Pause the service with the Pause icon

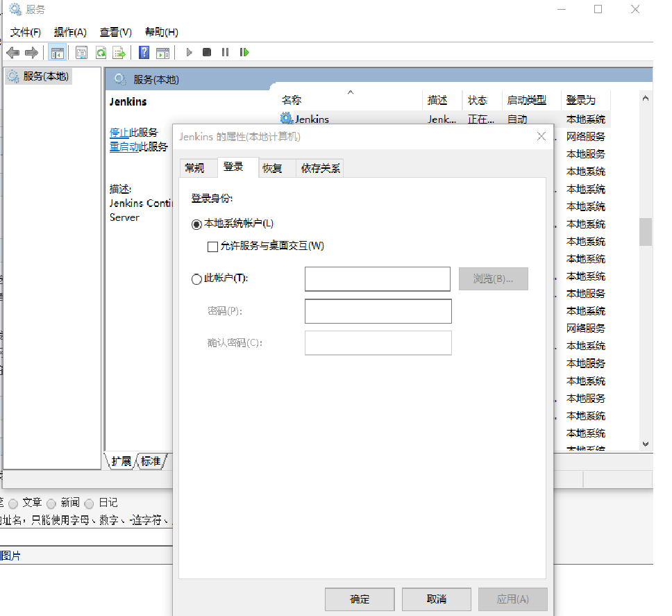pyautogui.click(x=225, y=52)
